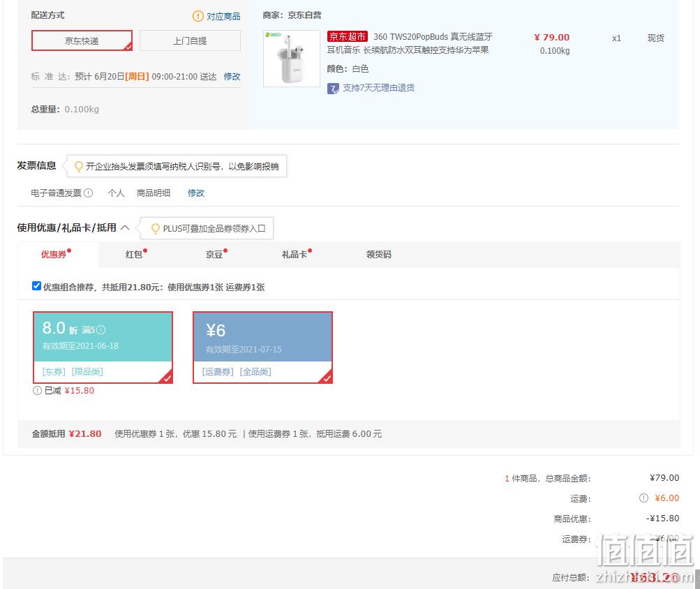Click the [东券] tag on the coupon
700x589 pixels.
tap(54, 371)
